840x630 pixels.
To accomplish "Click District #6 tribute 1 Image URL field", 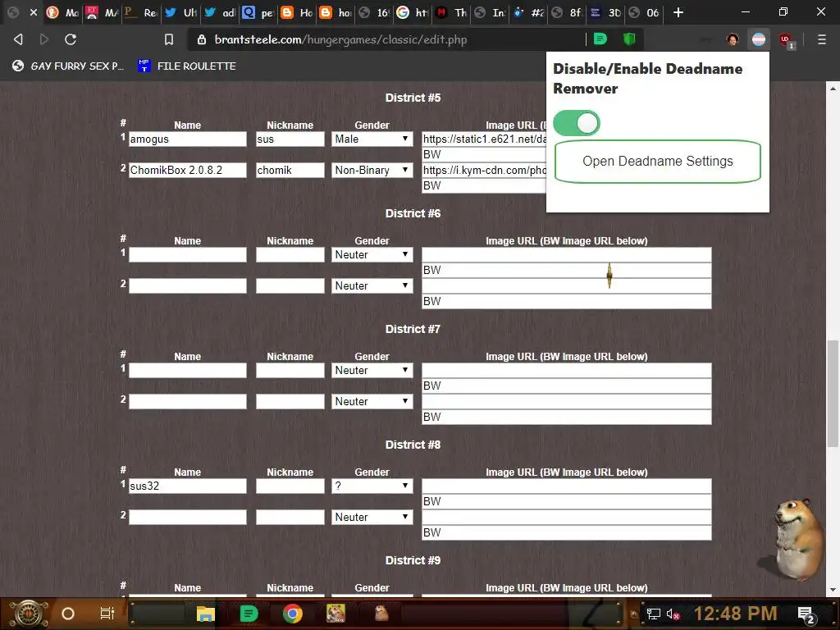I will 566,254.
